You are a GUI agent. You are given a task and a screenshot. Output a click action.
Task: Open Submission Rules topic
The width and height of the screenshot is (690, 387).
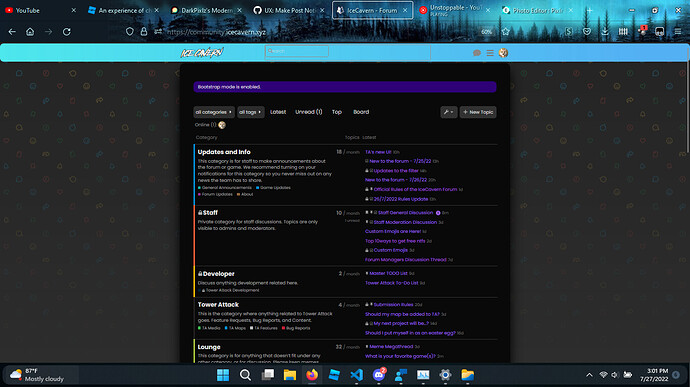[393, 305]
